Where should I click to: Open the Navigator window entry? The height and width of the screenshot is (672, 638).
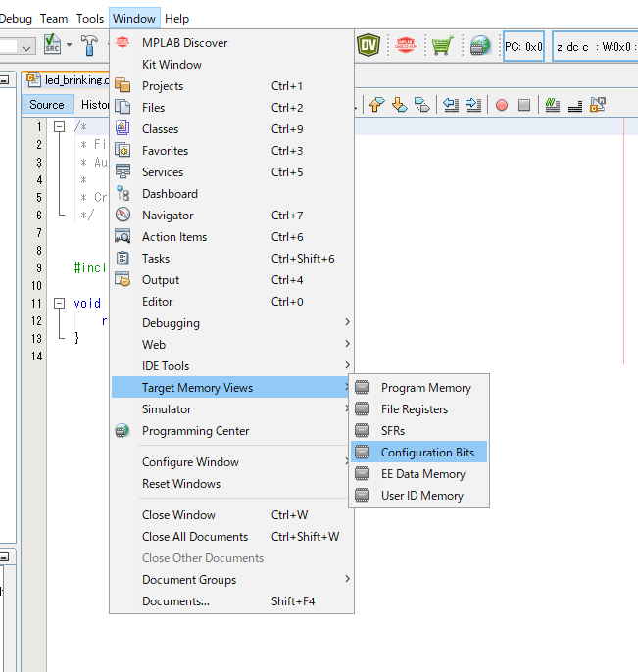pos(232,216)
